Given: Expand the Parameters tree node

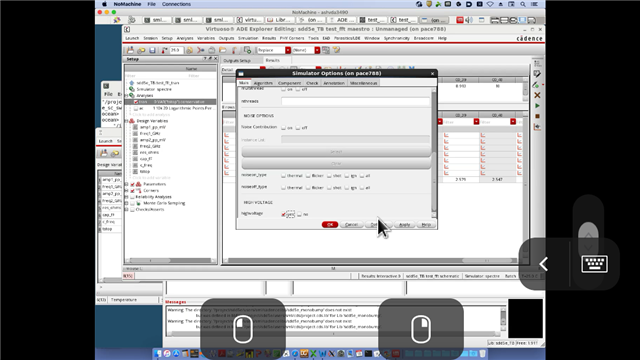Looking at the screenshot, I should tap(127, 184).
